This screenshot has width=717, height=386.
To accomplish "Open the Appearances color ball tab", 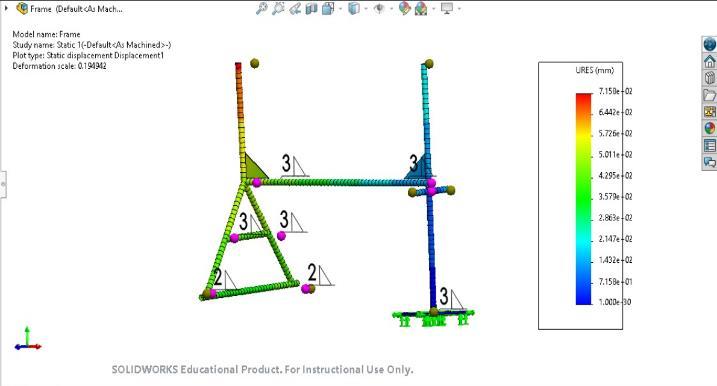I will pyautogui.click(x=709, y=129).
